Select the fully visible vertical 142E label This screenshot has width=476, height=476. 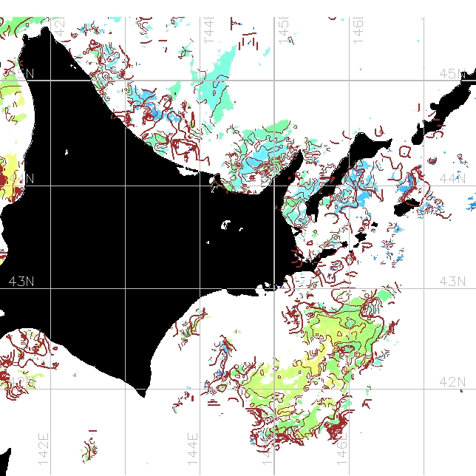point(44,449)
